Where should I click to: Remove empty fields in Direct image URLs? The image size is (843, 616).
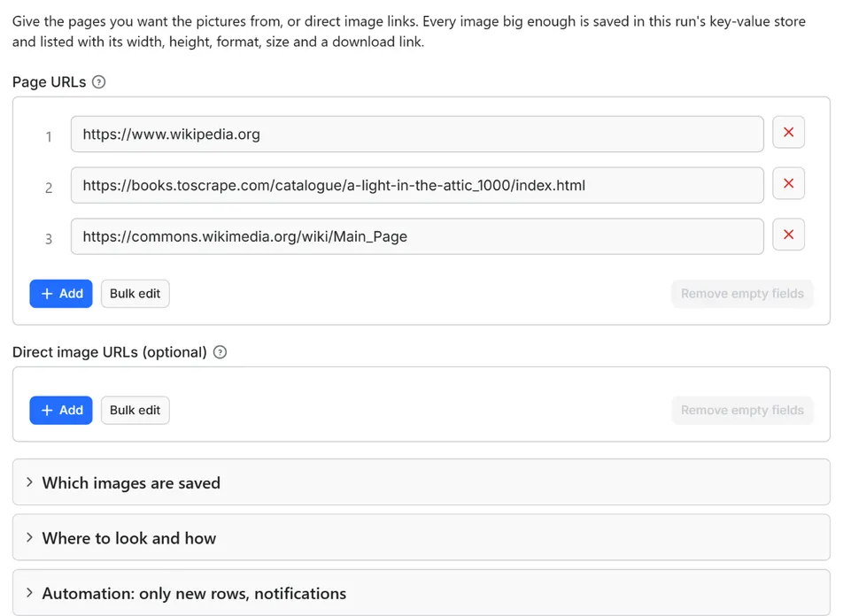(742, 410)
